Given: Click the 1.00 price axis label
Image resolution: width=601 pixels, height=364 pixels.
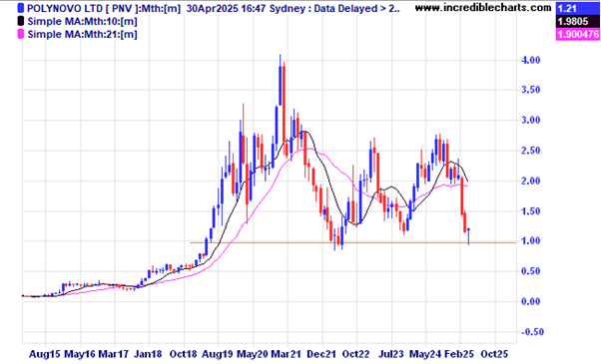Looking at the screenshot, I should [x=530, y=240].
